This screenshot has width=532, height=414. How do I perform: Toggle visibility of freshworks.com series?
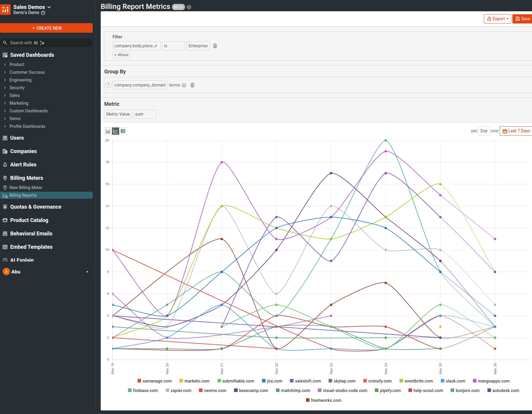(x=323, y=400)
